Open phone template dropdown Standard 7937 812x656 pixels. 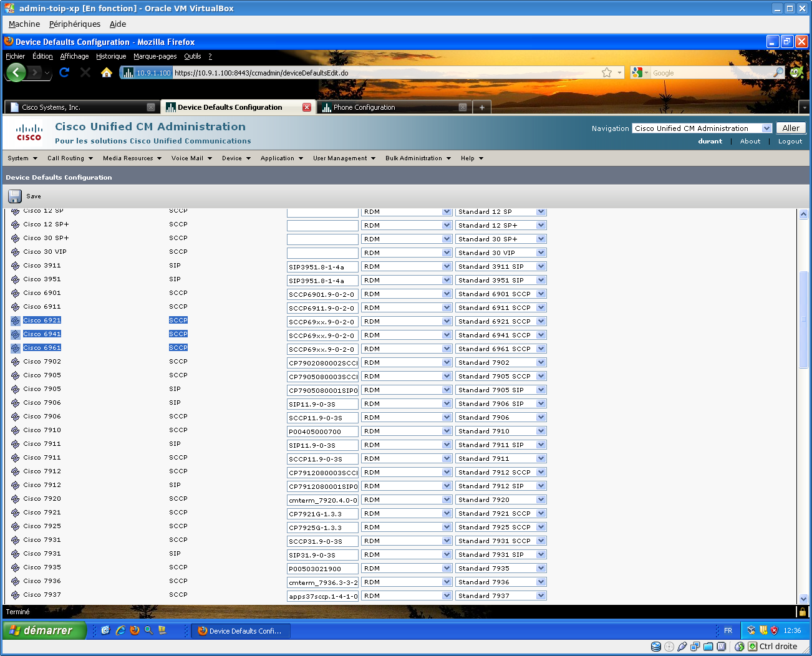coord(541,596)
